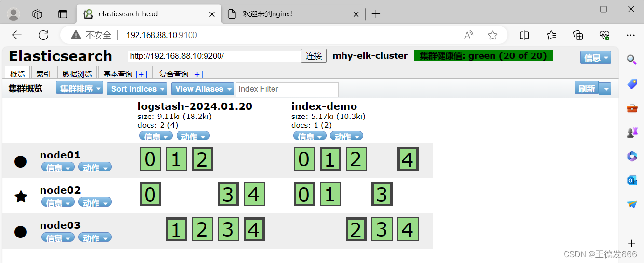Open sidebar Microsoft 365 icon
Viewport: 644px width, 263px height.
632,156
